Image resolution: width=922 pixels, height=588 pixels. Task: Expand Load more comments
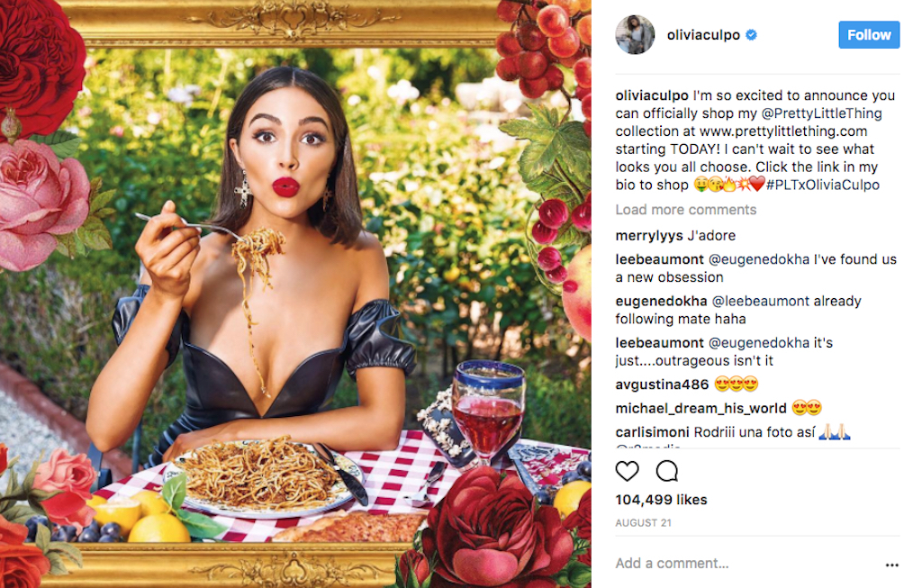685,210
